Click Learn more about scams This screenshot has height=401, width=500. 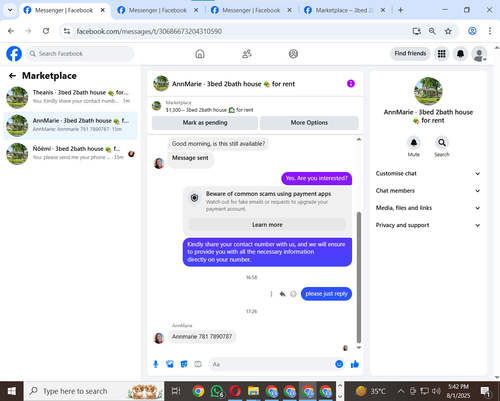267,225
